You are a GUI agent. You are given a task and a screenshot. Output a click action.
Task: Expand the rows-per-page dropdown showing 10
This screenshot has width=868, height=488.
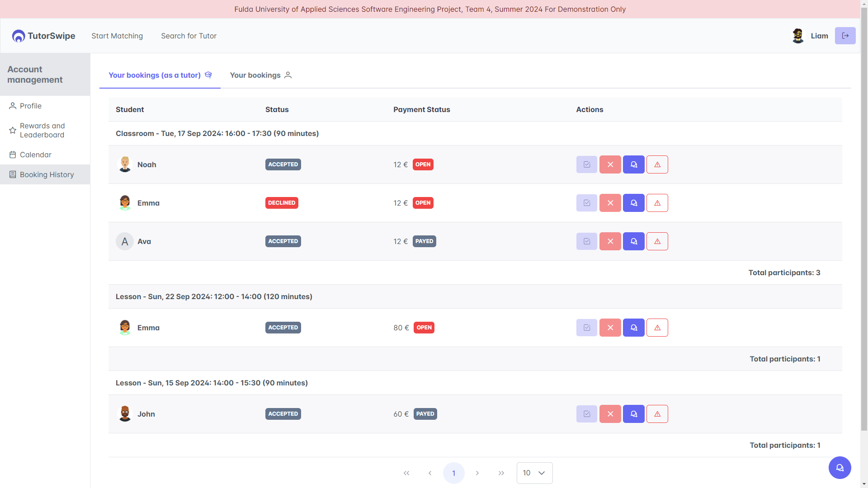coord(534,473)
